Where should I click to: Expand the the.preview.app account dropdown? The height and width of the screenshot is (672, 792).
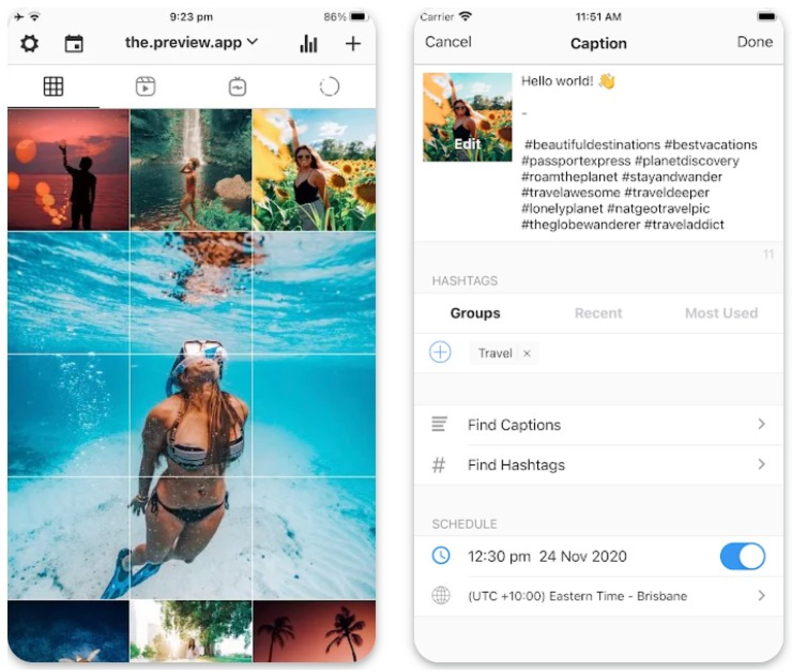click(x=191, y=42)
